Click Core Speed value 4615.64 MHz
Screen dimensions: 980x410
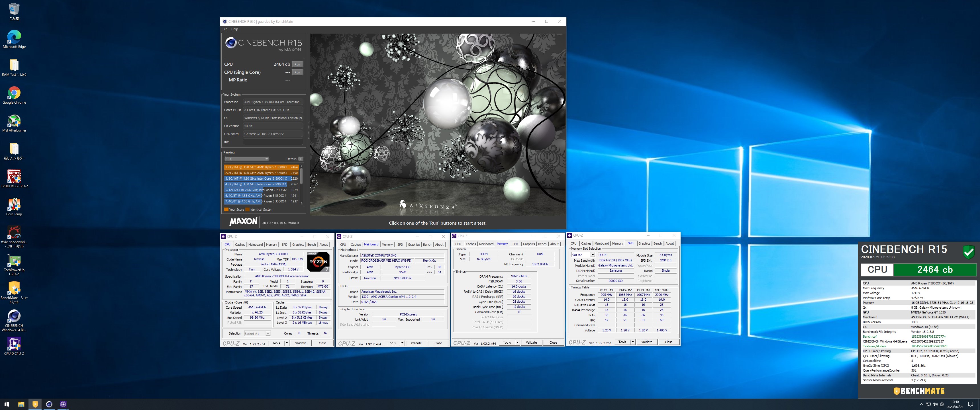(x=257, y=307)
